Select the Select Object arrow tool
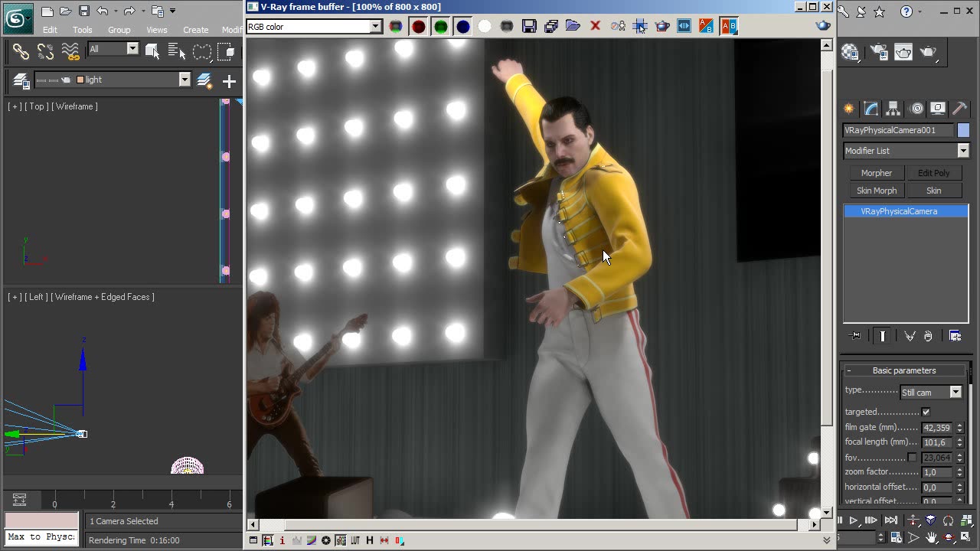 click(152, 51)
